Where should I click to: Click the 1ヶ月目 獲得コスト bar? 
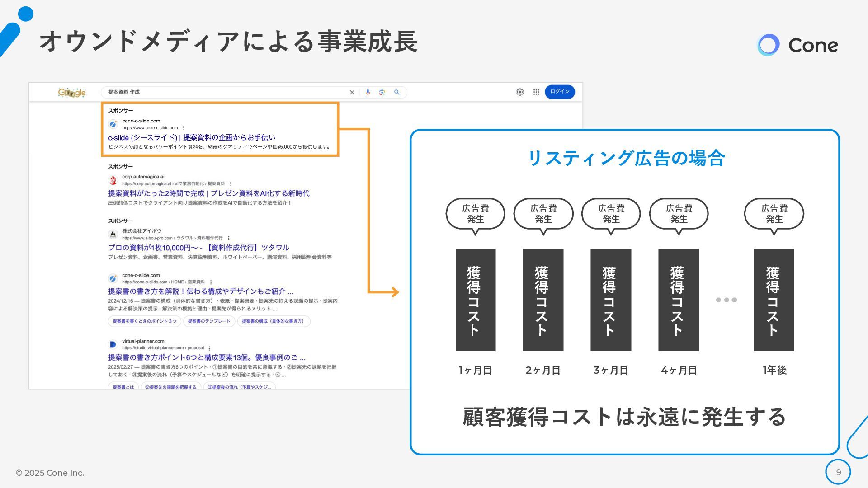[475, 300]
